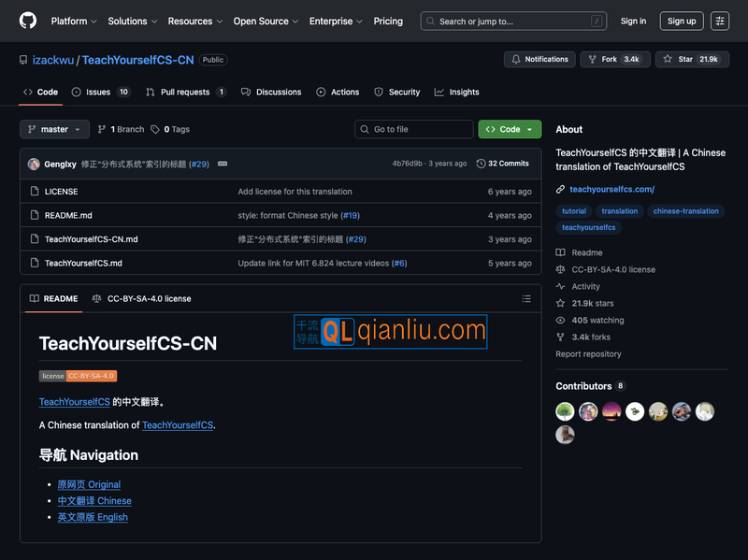
Task: Expand the Open Source navigation menu
Action: coord(266,21)
